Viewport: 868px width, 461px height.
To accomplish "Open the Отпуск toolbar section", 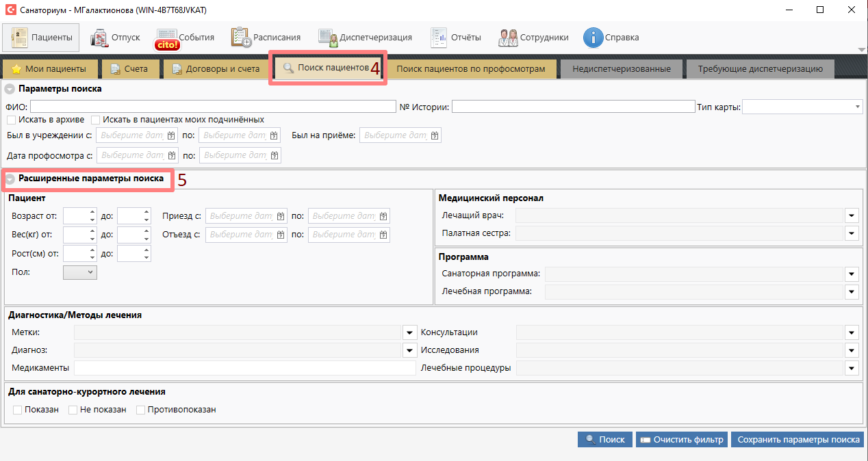I will tap(115, 38).
